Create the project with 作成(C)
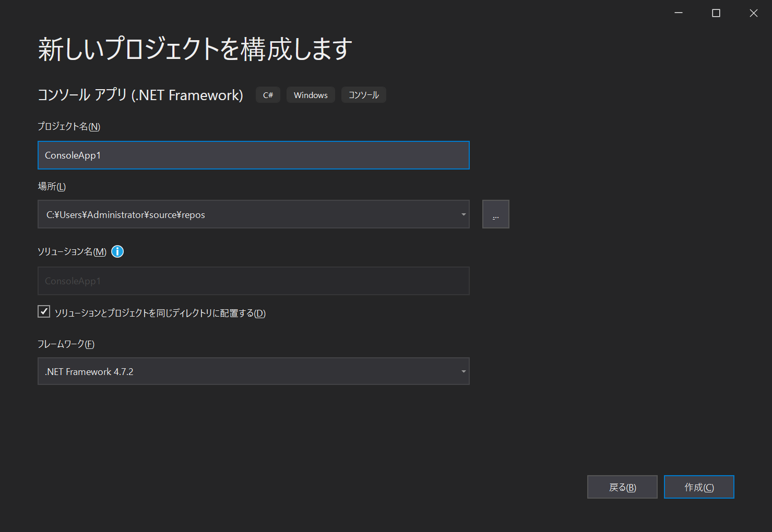772x532 pixels. click(699, 487)
